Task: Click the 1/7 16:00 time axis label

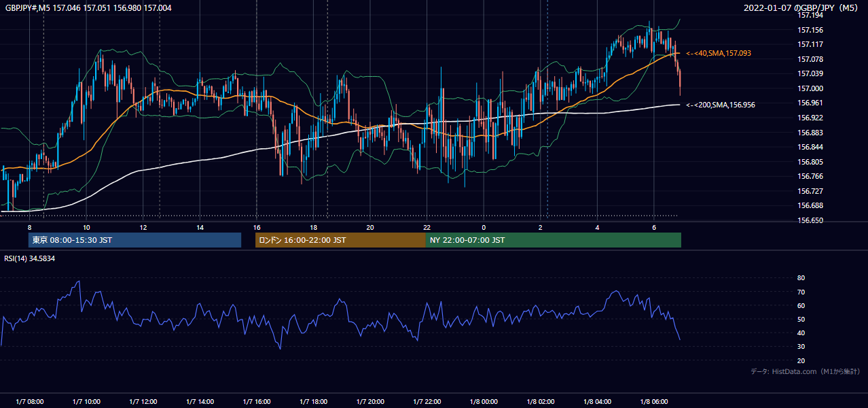Action: pos(256,402)
